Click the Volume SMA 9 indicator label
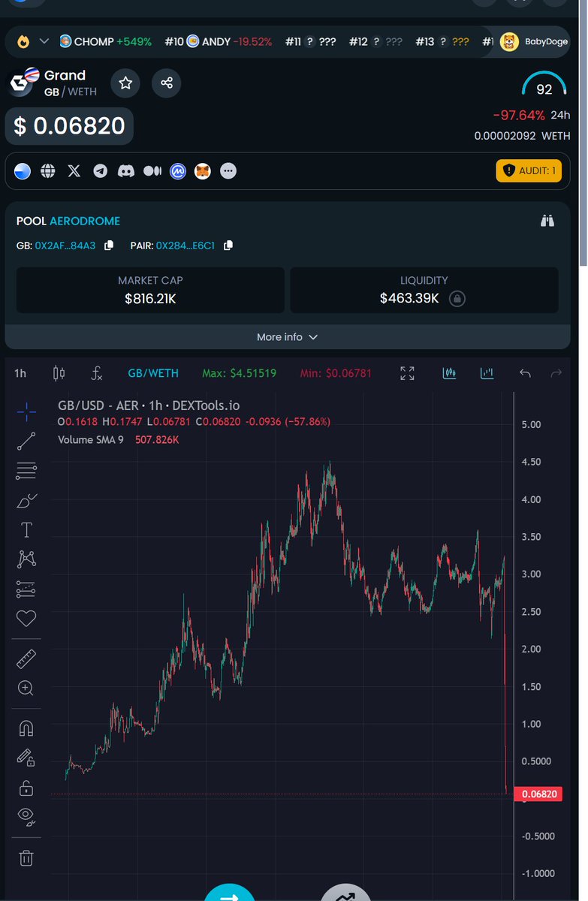The image size is (588, 901). click(91, 439)
